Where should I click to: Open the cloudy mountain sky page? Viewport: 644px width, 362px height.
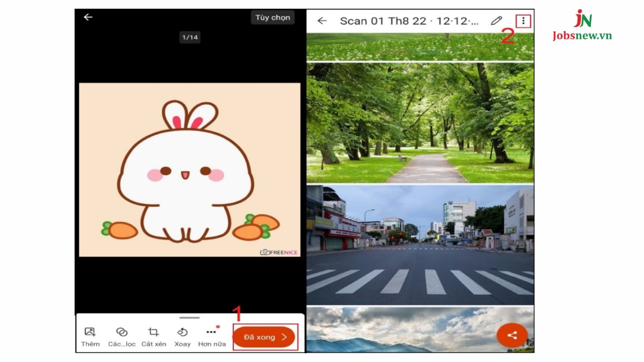click(420, 330)
